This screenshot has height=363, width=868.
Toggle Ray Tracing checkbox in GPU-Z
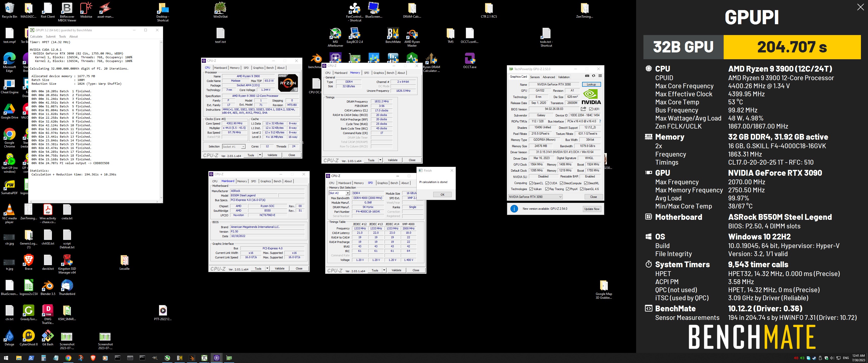[x=547, y=189]
